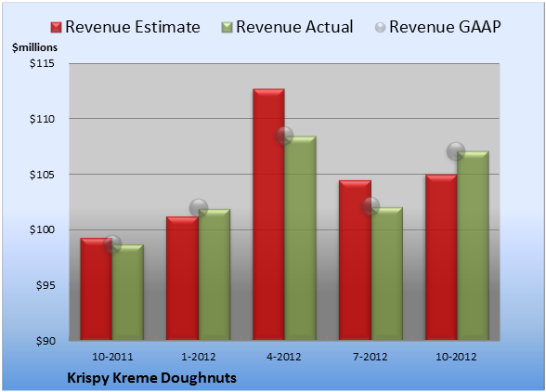The height and width of the screenshot is (392, 546).
Task: Click the green Revenue Actual legend swatch
Action: [x=227, y=27]
